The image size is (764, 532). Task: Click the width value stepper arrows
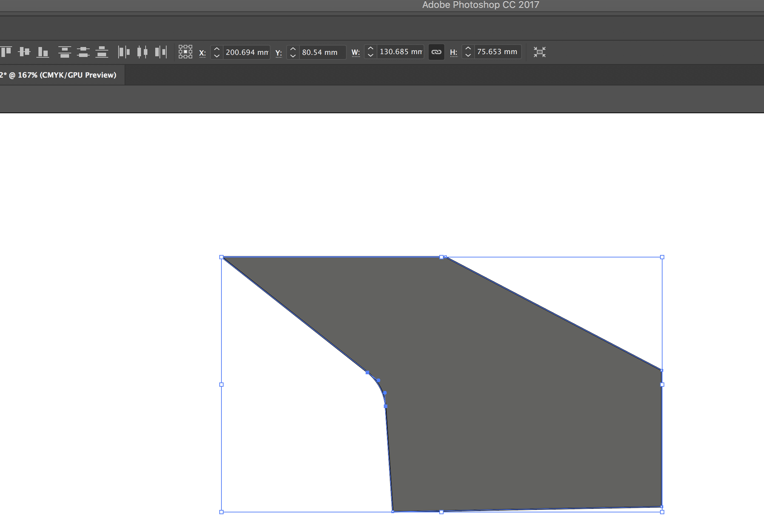(370, 52)
